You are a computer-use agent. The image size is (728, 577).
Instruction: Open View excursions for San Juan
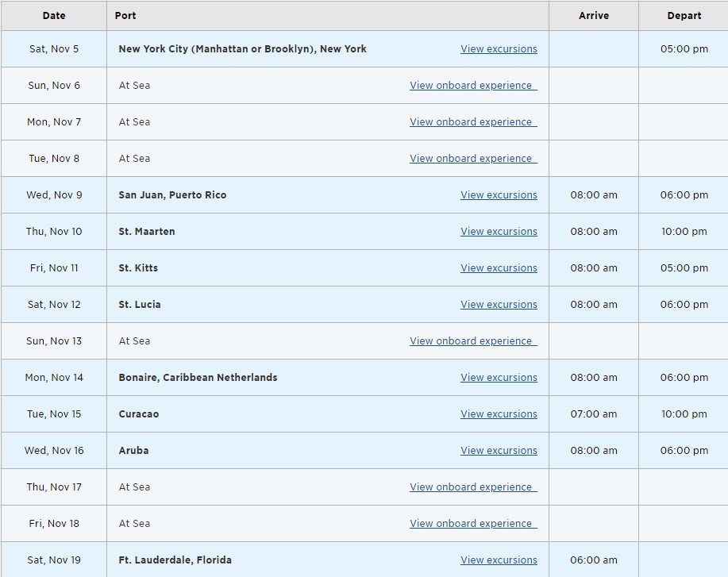[499, 195]
